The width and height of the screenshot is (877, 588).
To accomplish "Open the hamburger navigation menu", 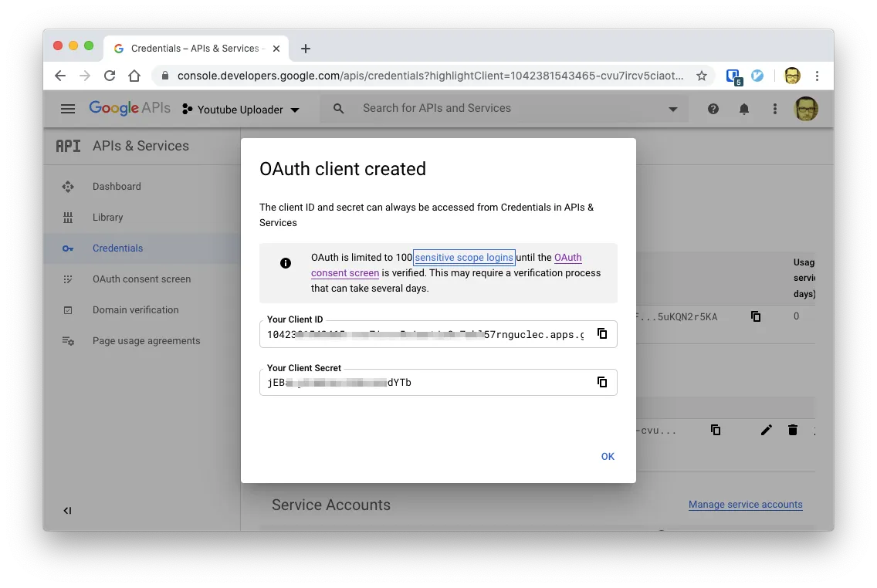I will tap(68, 109).
